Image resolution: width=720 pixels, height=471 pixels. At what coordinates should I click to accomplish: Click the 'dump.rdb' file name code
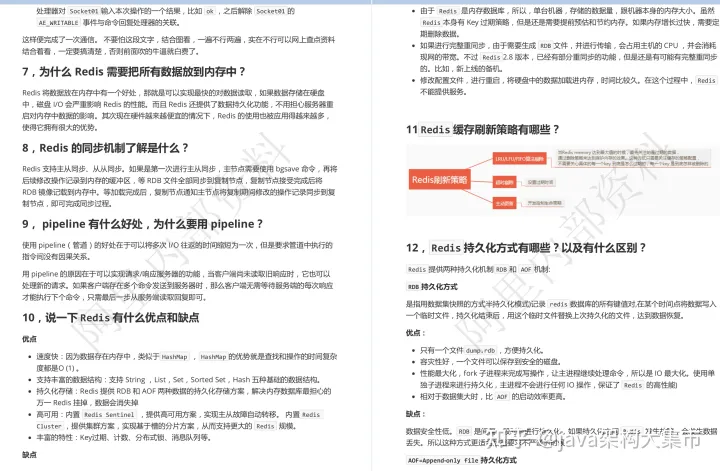point(482,350)
